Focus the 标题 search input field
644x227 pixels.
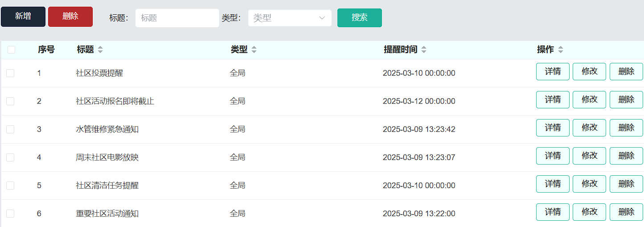click(x=177, y=18)
